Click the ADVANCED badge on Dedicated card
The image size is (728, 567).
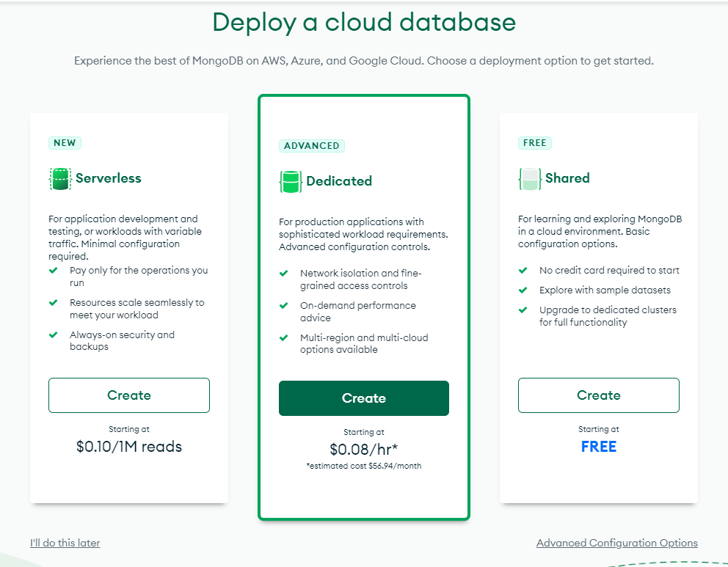coord(312,146)
